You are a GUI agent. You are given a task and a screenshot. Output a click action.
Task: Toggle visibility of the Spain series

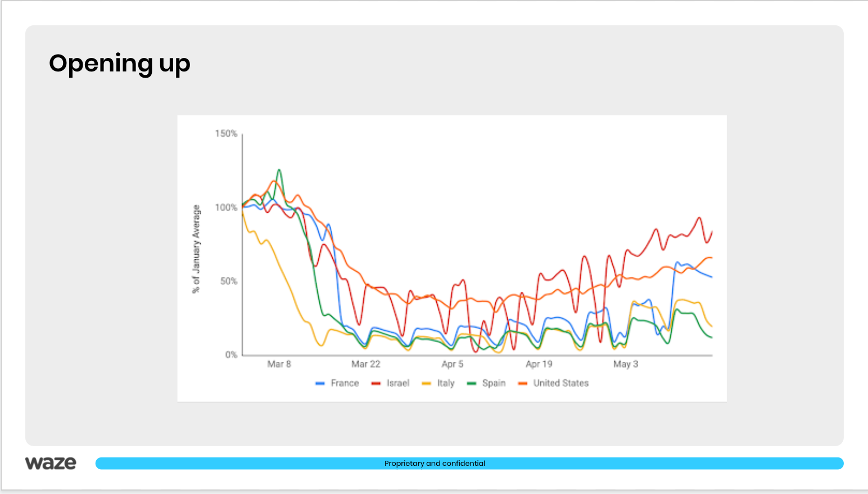coord(494,383)
